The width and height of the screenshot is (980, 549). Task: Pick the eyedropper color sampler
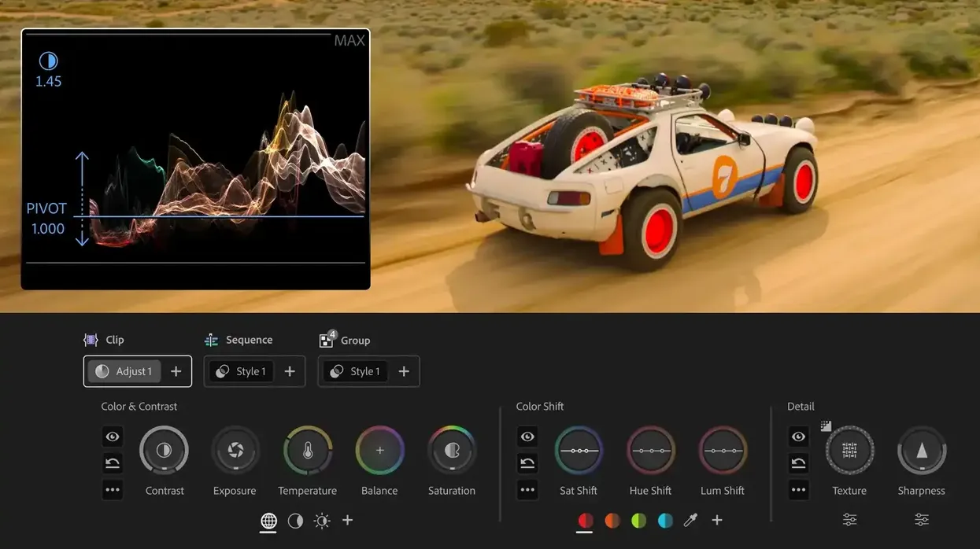[690, 521]
